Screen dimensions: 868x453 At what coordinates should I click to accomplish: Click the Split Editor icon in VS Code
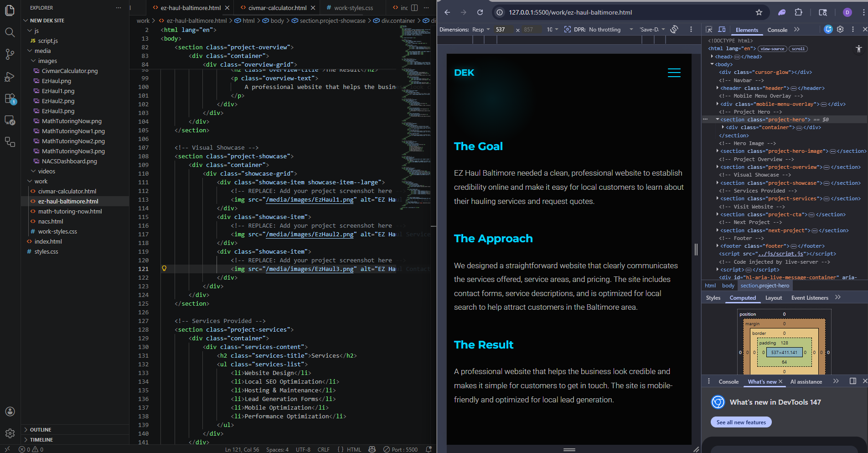pos(414,8)
